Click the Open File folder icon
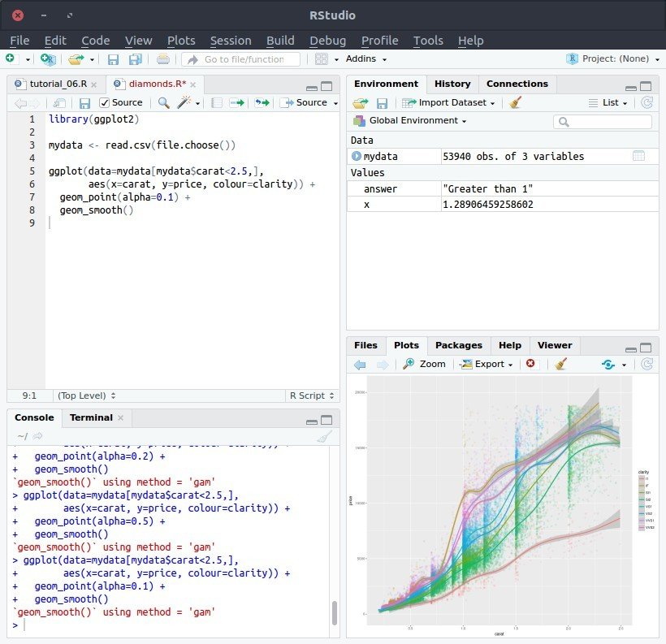 pos(76,59)
